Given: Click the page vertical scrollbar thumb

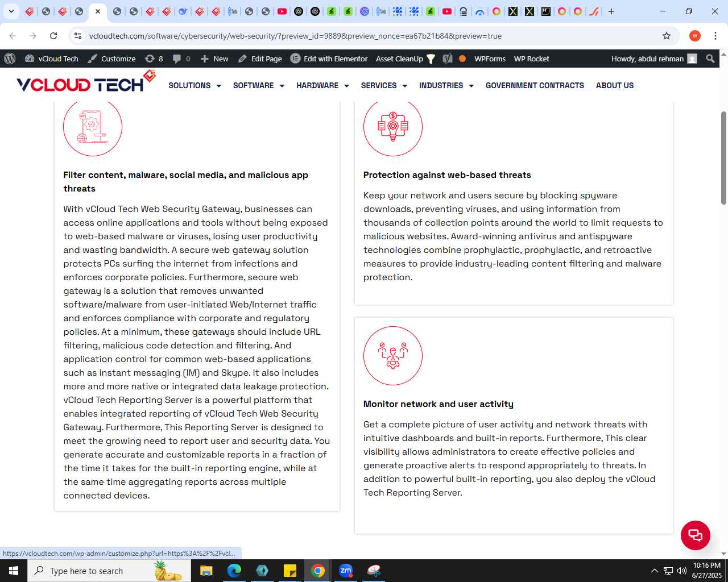Looking at the screenshot, I should [x=723, y=158].
